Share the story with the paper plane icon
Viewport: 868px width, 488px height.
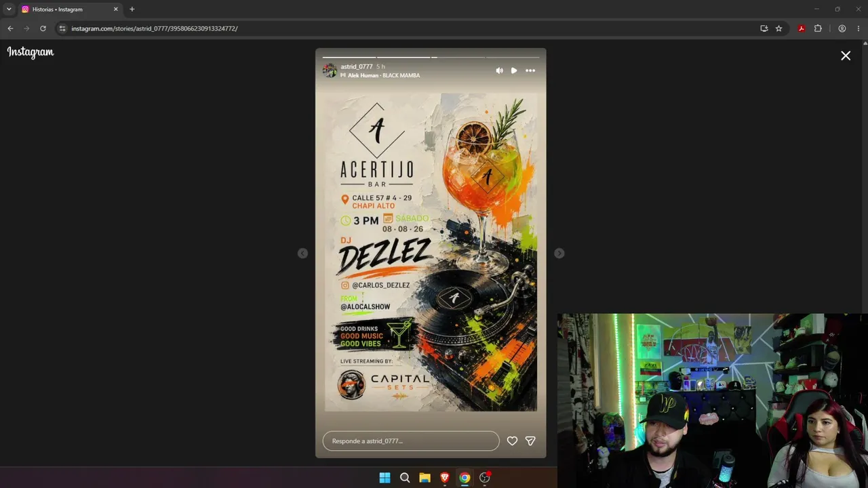pyautogui.click(x=530, y=441)
